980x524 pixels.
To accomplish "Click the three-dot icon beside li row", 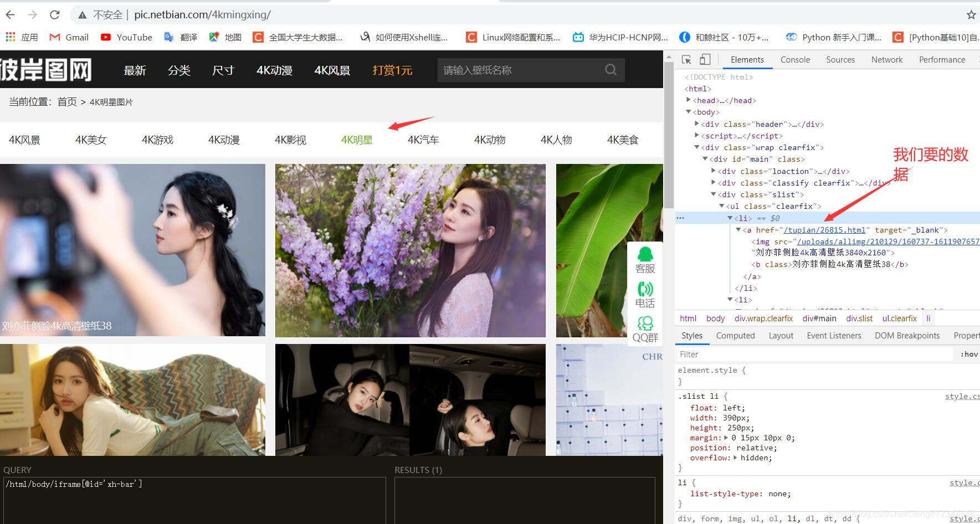I will [x=680, y=218].
